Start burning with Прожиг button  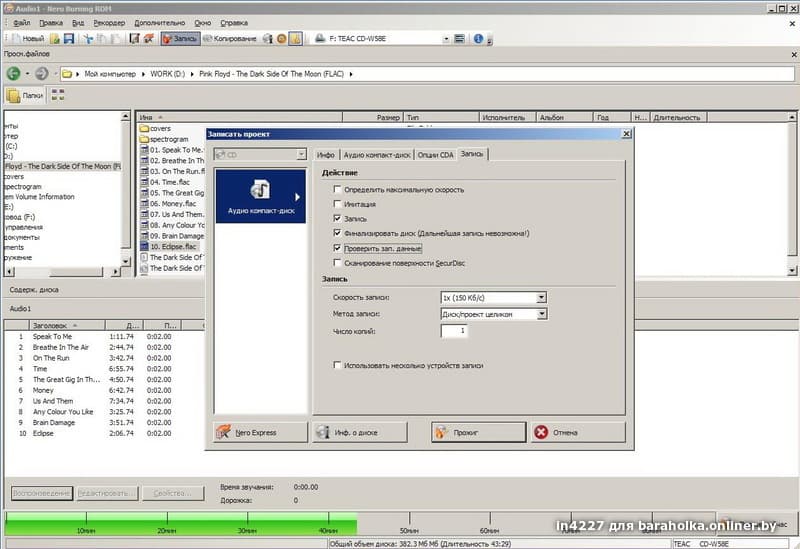(479, 432)
